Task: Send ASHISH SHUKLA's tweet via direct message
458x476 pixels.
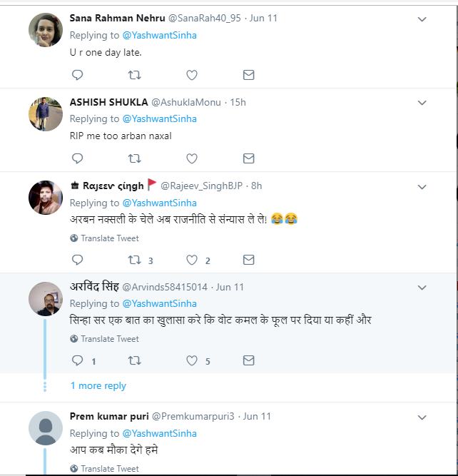Action: click(248, 158)
